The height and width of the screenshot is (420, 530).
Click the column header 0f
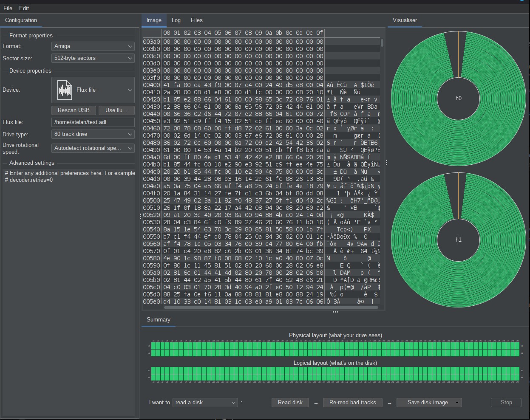pyautogui.click(x=320, y=33)
